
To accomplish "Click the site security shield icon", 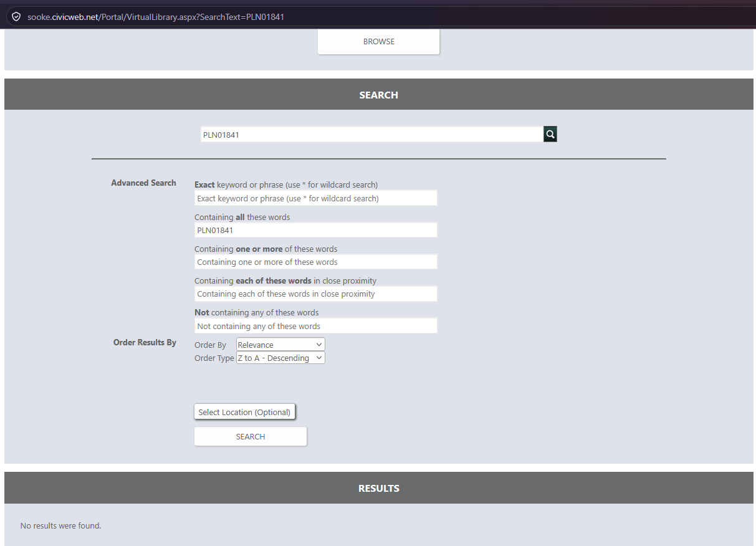I will (x=16, y=17).
